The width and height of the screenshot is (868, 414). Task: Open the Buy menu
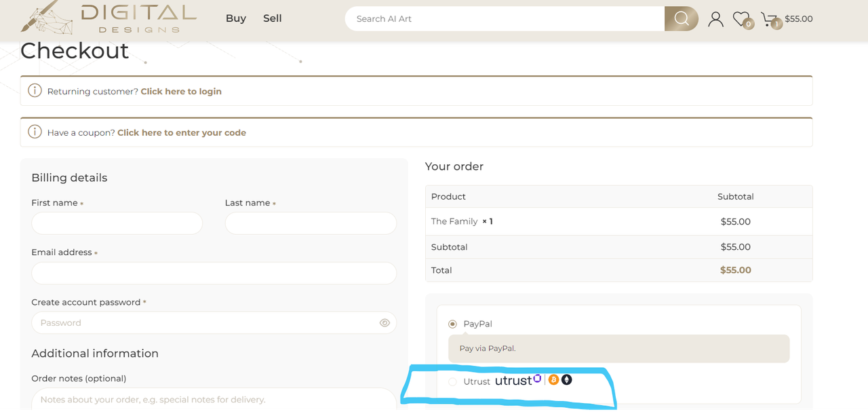[x=236, y=18]
